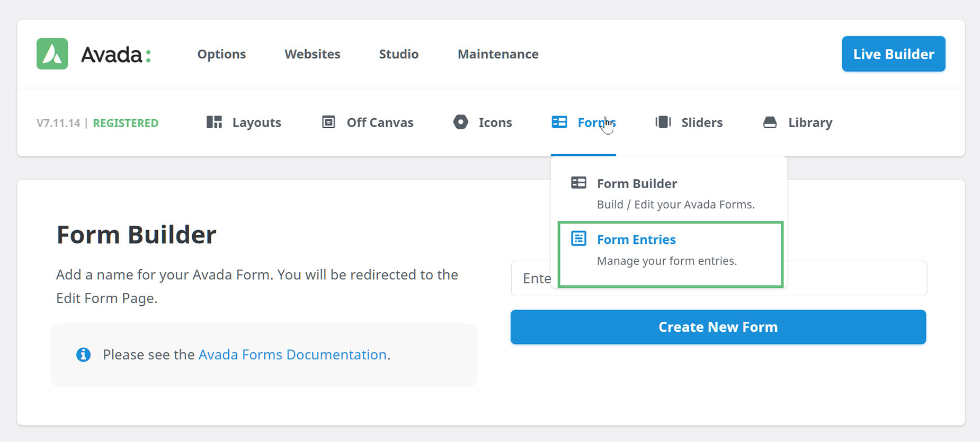Click into the form name input field
The image size is (980, 442).
tap(719, 278)
